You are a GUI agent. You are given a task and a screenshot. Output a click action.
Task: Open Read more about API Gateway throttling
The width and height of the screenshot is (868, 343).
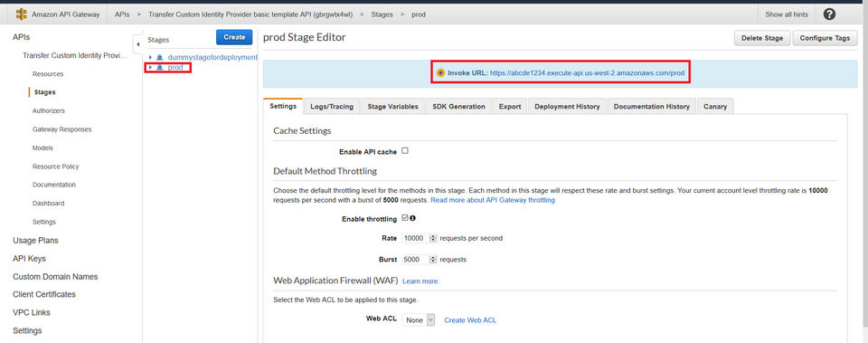[493, 200]
